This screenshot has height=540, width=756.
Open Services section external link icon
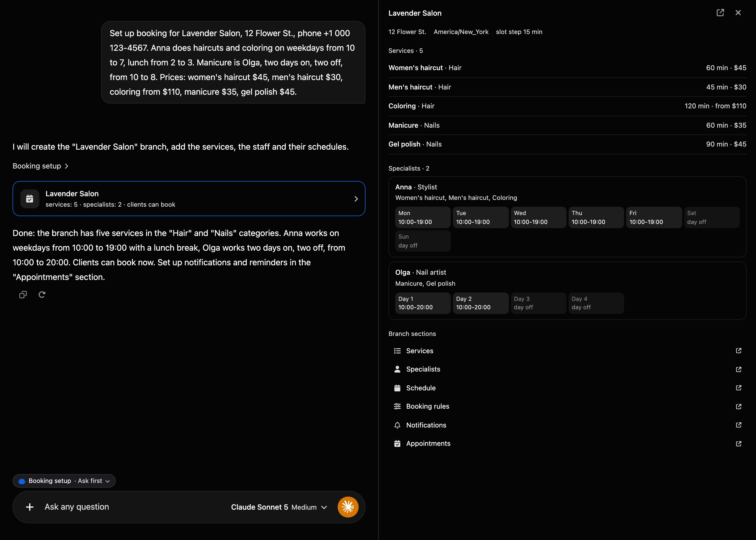738,351
